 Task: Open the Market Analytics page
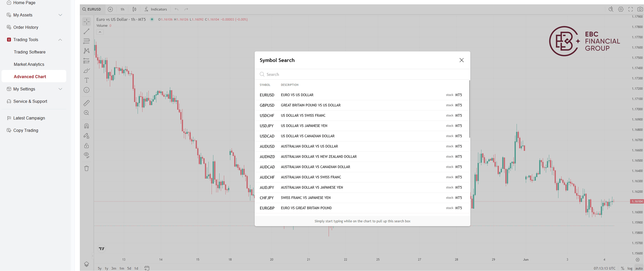[x=29, y=64]
